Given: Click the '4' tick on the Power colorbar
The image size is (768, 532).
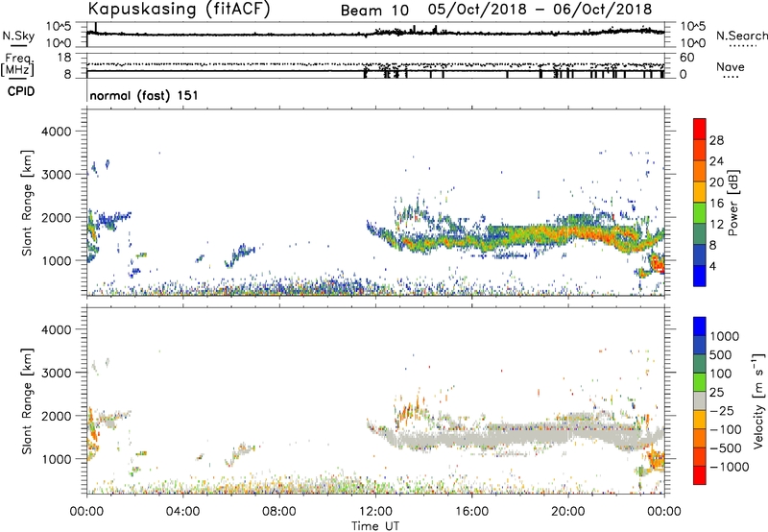Looking at the screenshot, I should [x=712, y=267].
